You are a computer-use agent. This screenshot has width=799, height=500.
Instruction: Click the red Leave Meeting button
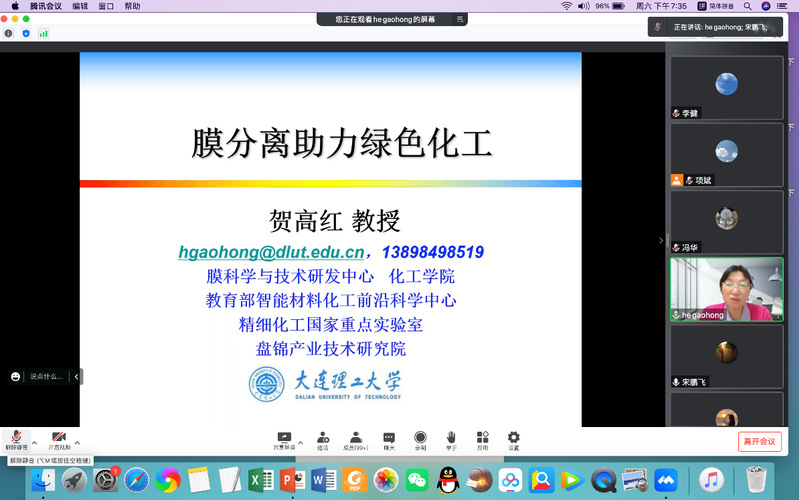click(x=759, y=441)
